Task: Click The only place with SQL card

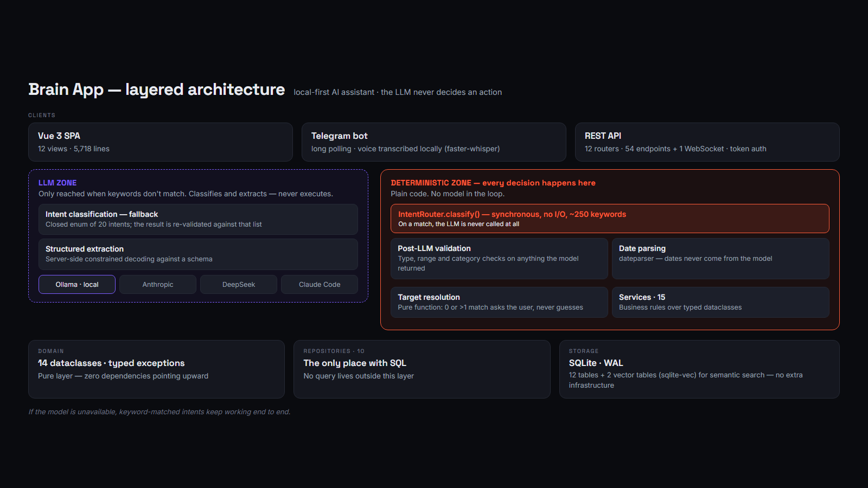Action: tap(422, 369)
